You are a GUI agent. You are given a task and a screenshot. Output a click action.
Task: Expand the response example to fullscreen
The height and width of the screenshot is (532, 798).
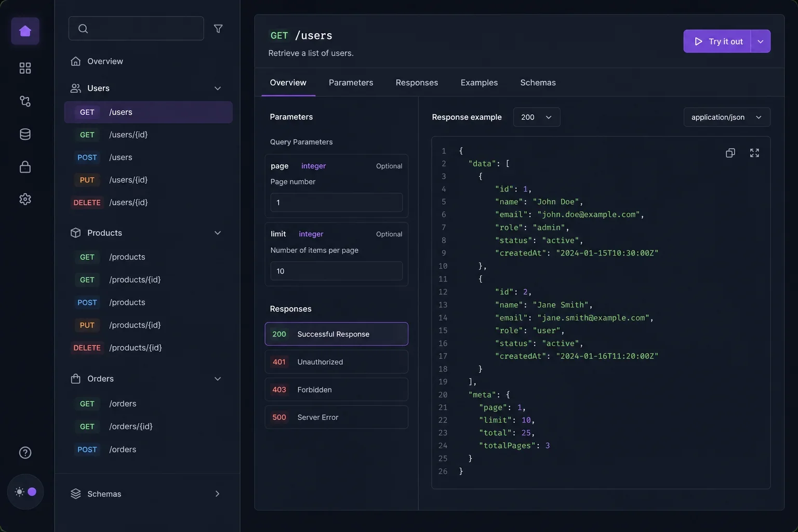pos(754,153)
